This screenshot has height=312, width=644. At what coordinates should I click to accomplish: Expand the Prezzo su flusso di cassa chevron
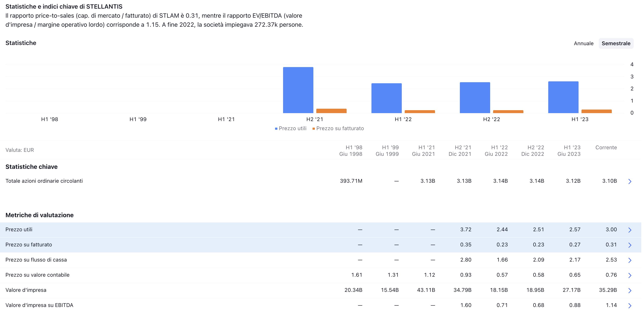click(630, 260)
